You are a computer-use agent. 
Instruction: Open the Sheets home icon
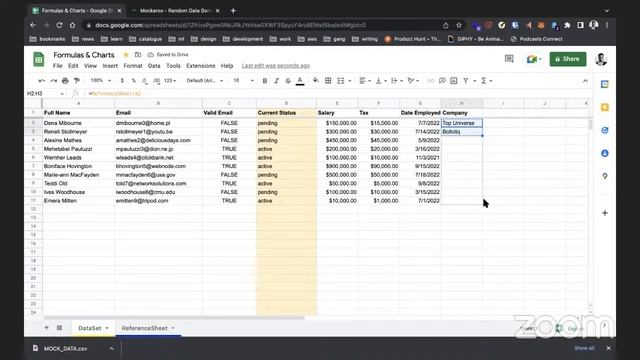(x=39, y=60)
